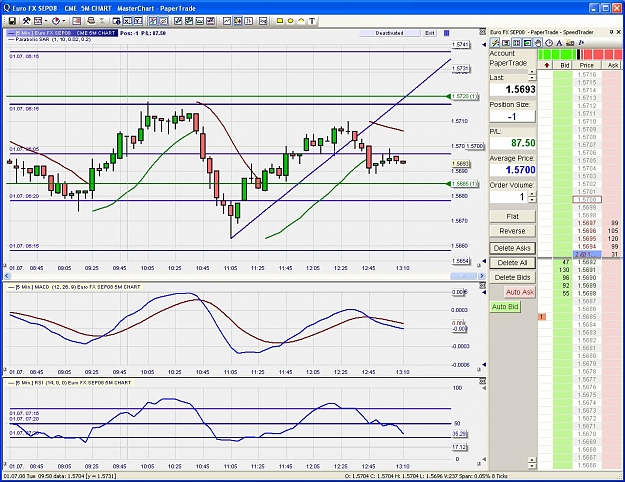The width and height of the screenshot is (625, 482).
Task: Click the chart scroll-left arrow
Action: coord(7,275)
